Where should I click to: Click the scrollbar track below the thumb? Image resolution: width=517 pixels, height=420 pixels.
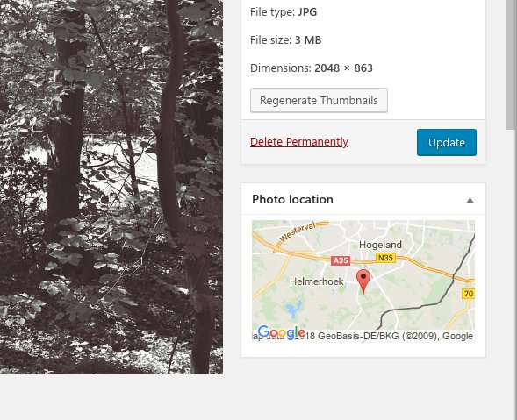[x=511, y=274]
